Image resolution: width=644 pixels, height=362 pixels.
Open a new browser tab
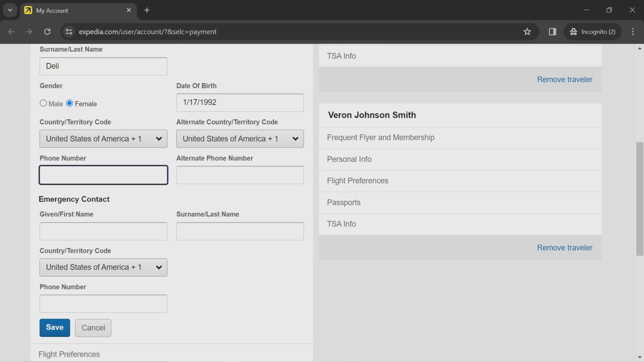click(147, 10)
